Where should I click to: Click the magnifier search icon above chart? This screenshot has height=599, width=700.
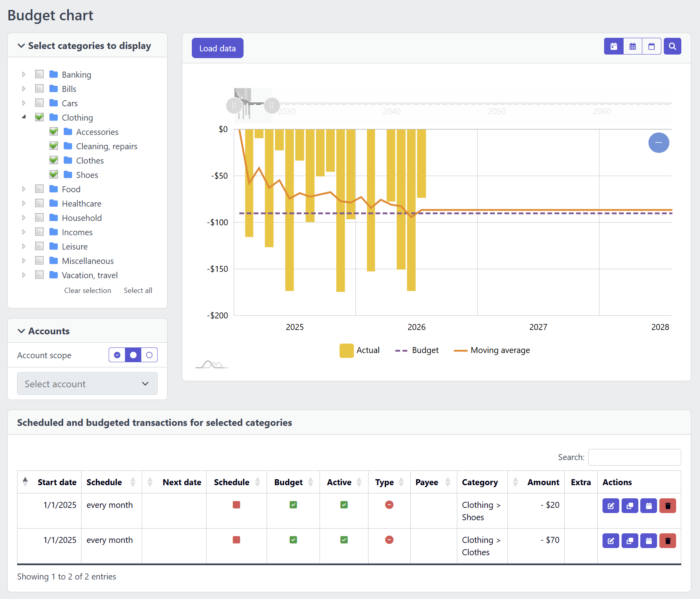(672, 46)
